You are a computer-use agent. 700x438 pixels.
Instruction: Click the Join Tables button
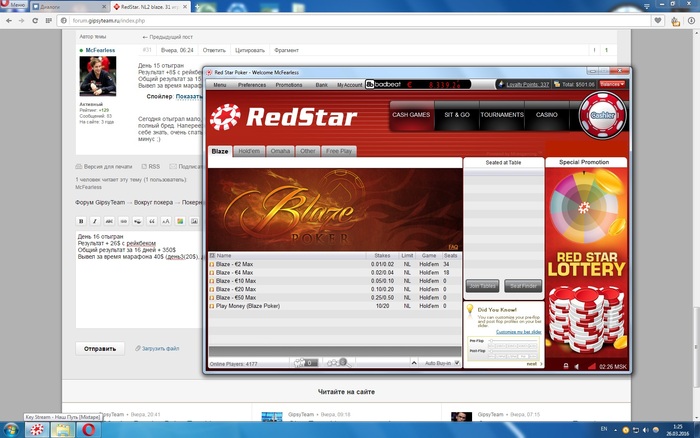(482, 286)
